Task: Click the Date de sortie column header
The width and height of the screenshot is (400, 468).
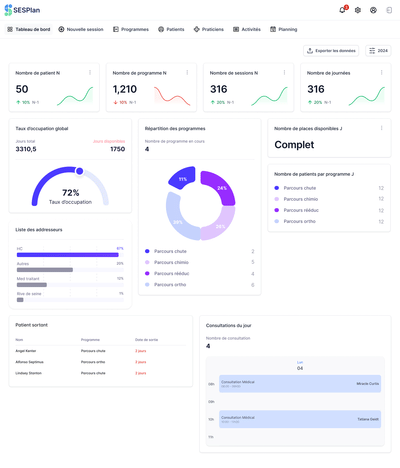Action: pyautogui.click(x=146, y=340)
